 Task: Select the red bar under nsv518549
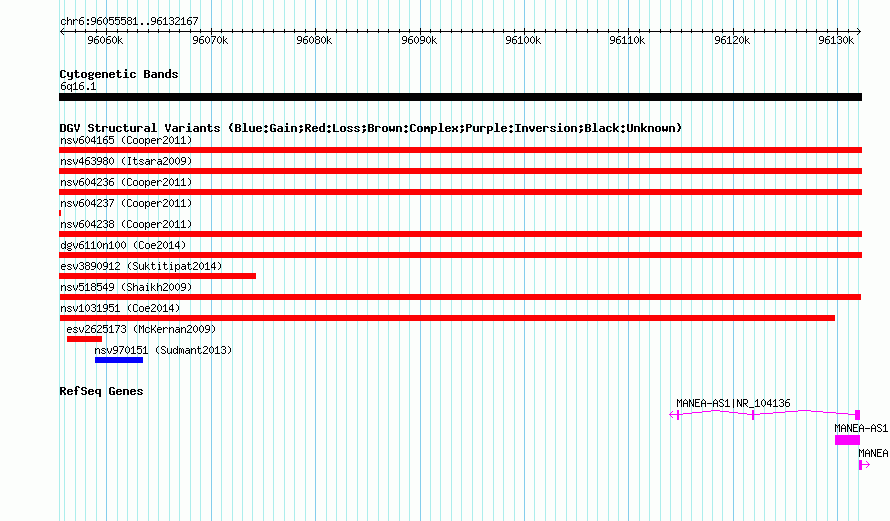[x=460, y=297]
